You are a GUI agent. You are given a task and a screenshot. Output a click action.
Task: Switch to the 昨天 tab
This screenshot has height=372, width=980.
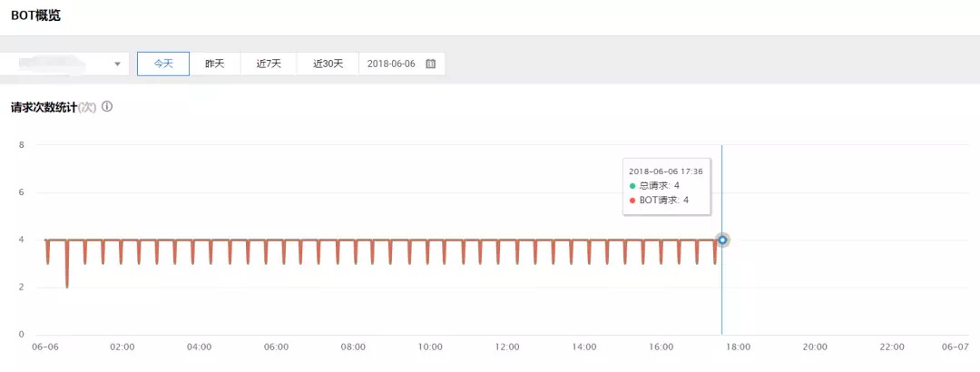(214, 64)
